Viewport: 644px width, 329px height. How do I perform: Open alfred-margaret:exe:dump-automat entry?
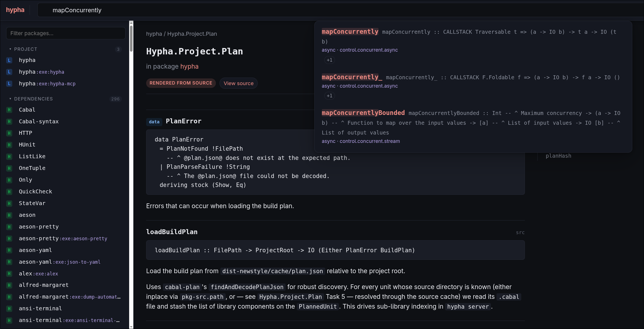coord(70,297)
